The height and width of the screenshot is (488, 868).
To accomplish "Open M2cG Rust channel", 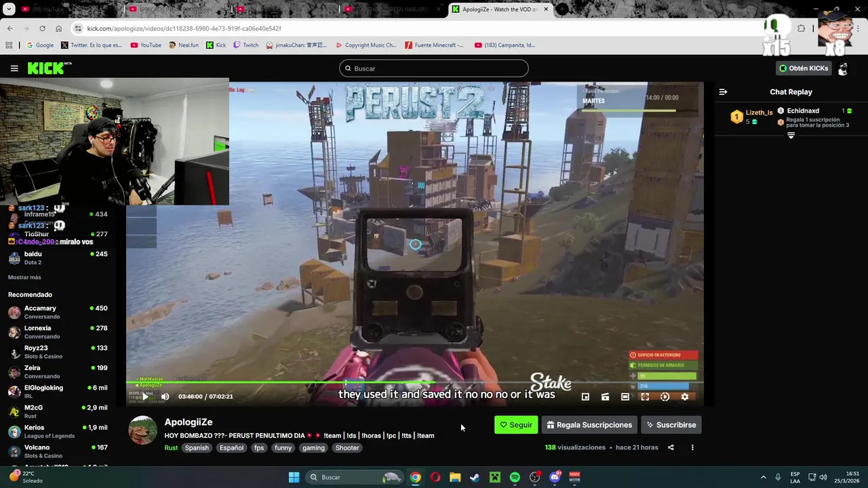I will pos(58,411).
